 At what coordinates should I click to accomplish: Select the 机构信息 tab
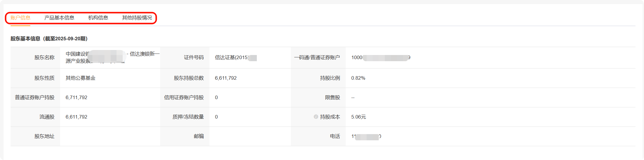coord(98,18)
